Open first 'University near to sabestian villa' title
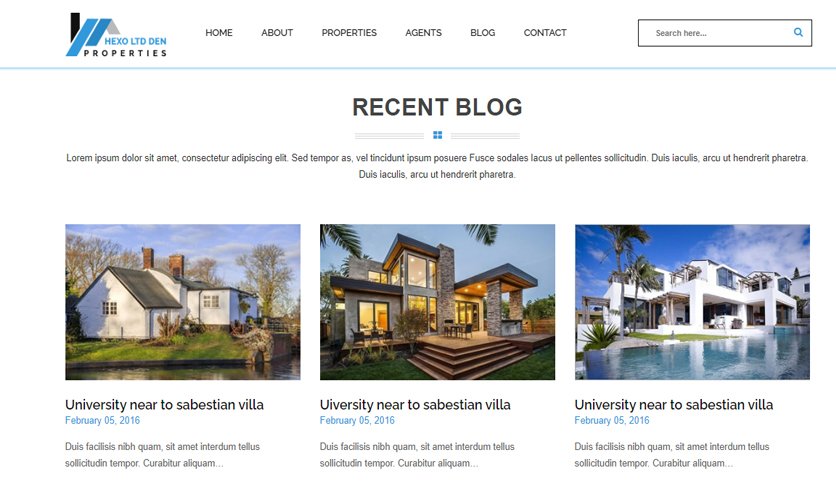This screenshot has height=484, width=836. point(164,405)
